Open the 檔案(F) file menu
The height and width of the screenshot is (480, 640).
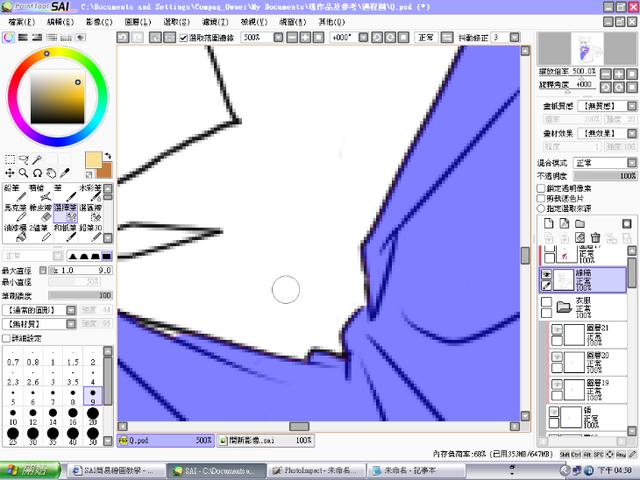pos(21,22)
